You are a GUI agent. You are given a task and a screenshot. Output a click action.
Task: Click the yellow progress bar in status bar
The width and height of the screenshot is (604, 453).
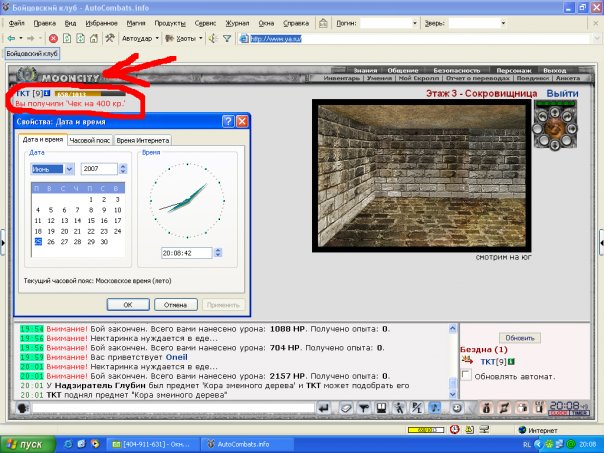click(x=425, y=430)
